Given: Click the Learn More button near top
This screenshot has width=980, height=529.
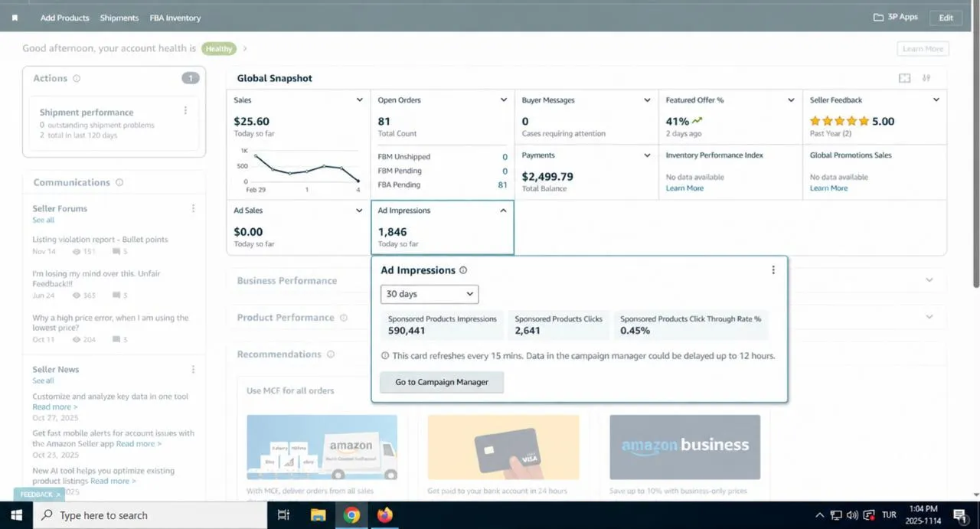Looking at the screenshot, I should [x=923, y=49].
